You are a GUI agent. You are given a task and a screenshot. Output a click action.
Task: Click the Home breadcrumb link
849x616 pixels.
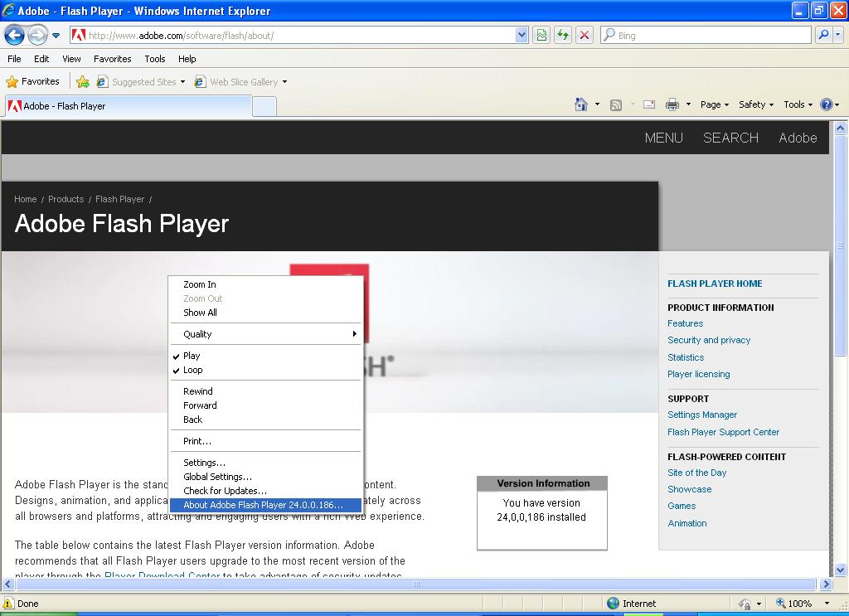pyautogui.click(x=26, y=199)
